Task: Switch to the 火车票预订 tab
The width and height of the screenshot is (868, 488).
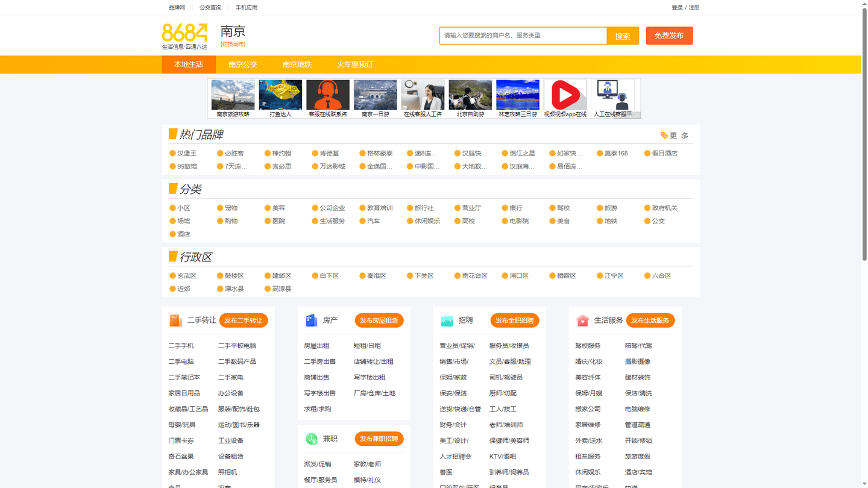Action: tap(355, 64)
